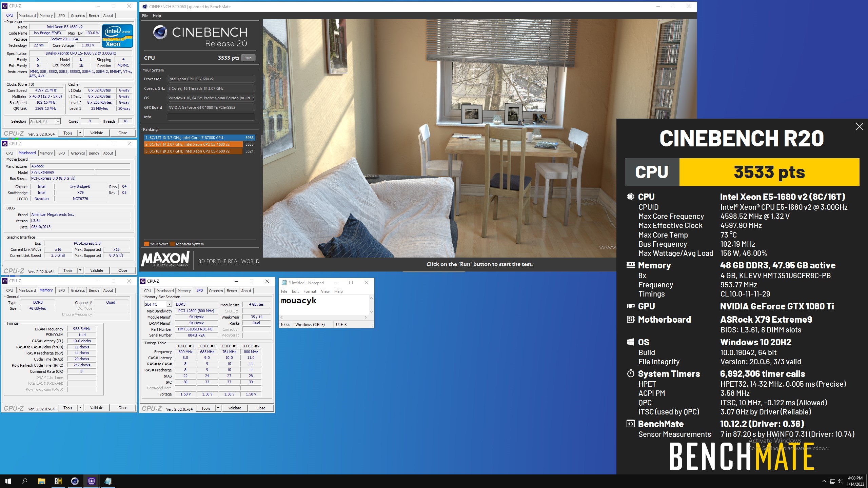
Task: Open the Tools dropdown arrow in the SPD CPU-Z window
Action: [x=218, y=408]
